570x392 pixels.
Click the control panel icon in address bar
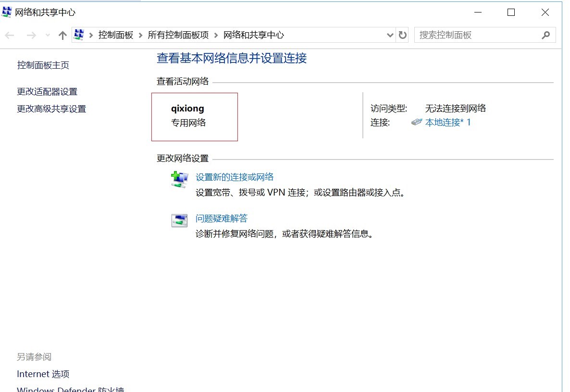point(79,35)
